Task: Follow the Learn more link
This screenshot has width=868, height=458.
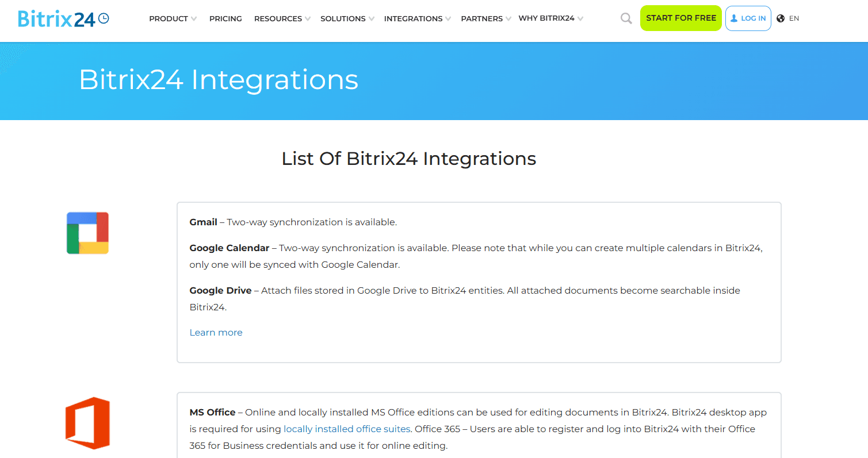Action: click(x=216, y=332)
